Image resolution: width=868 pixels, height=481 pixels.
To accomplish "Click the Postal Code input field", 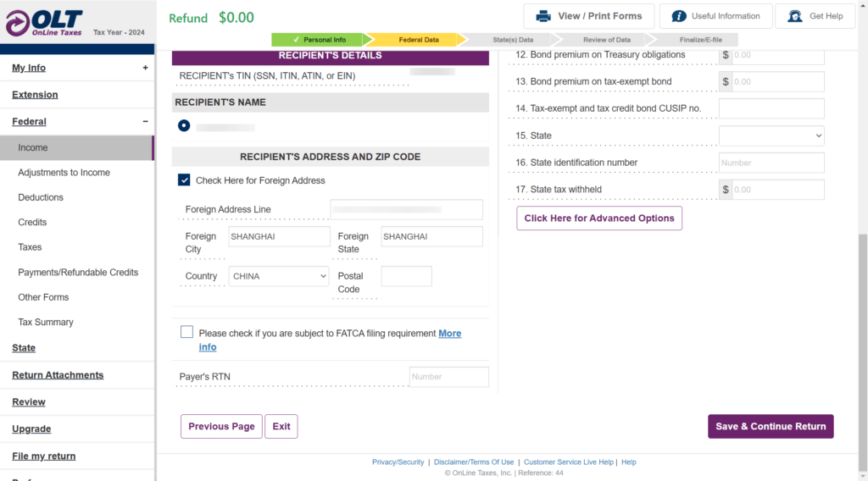I will point(406,276).
